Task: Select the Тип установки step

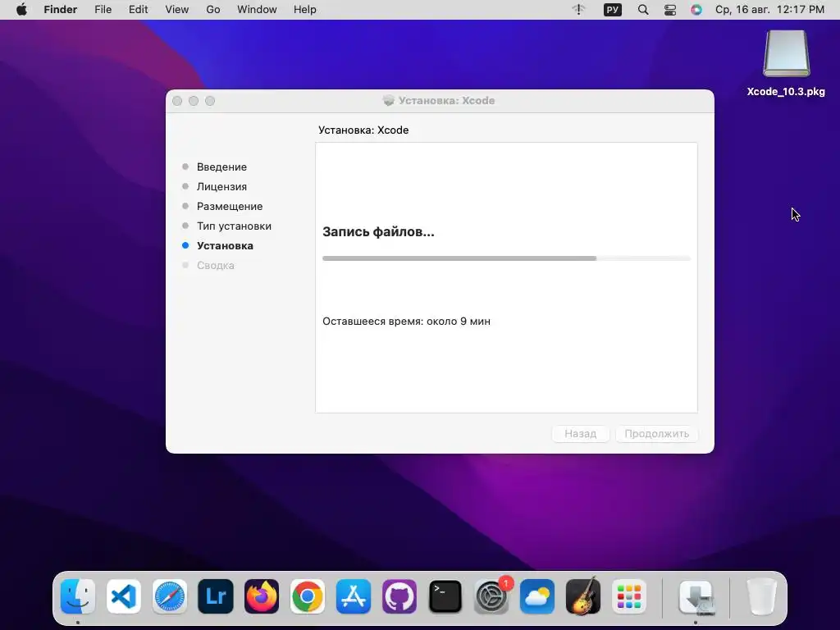Action: [234, 226]
